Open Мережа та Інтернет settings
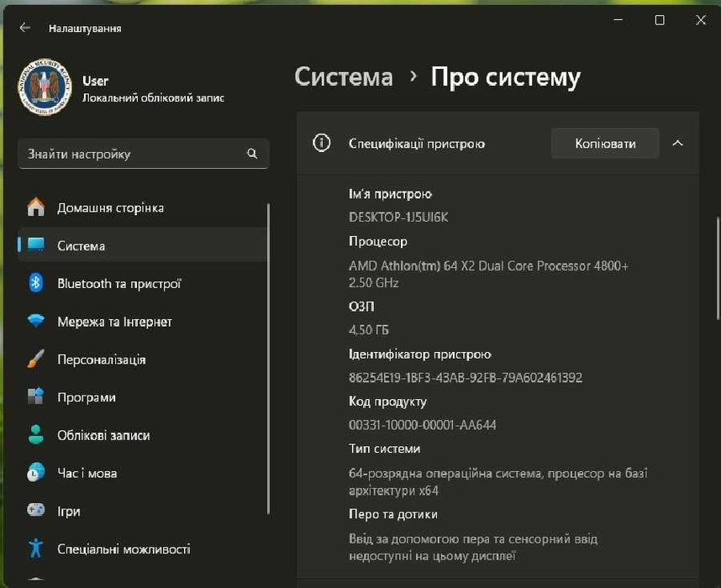This screenshot has width=721, height=588. pos(143,322)
